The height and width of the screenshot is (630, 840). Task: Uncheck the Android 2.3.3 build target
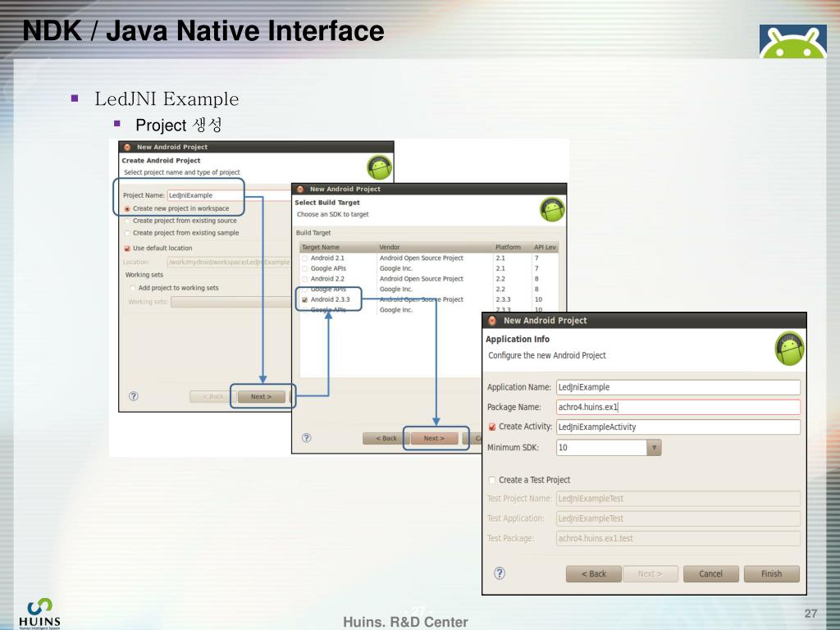pos(305,299)
